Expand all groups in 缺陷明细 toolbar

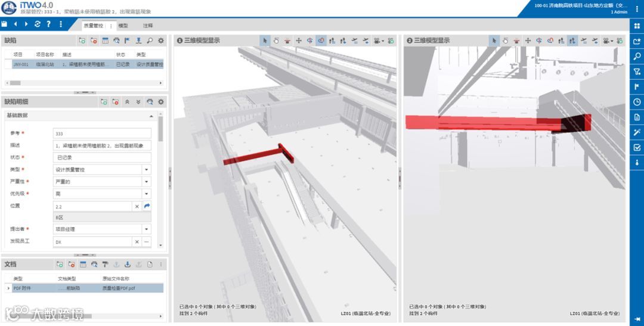[138, 102]
